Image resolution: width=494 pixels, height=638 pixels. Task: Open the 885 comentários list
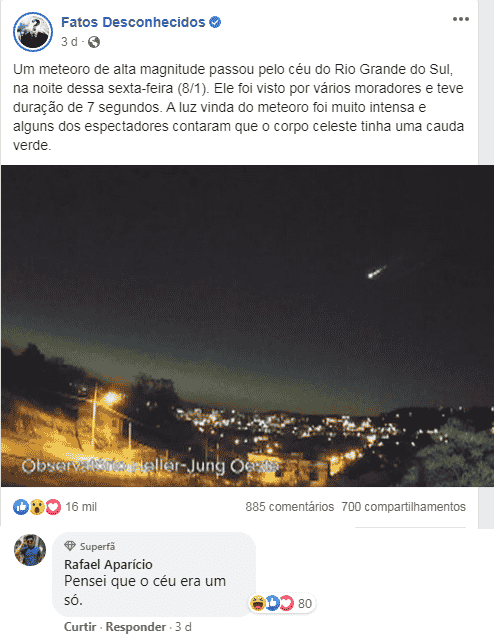(x=289, y=507)
